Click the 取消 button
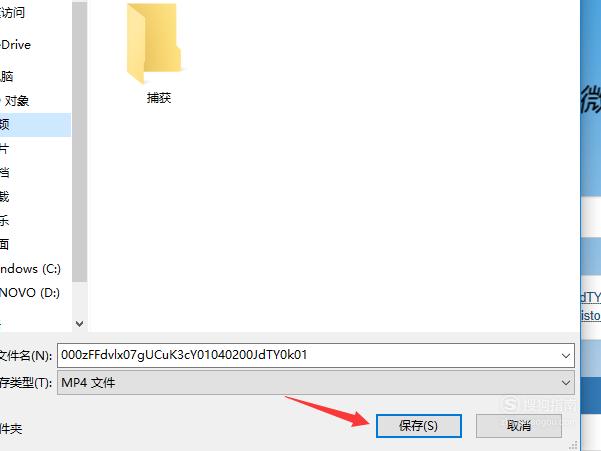The width and height of the screenshot is (601, 451). tap(519, 426)
